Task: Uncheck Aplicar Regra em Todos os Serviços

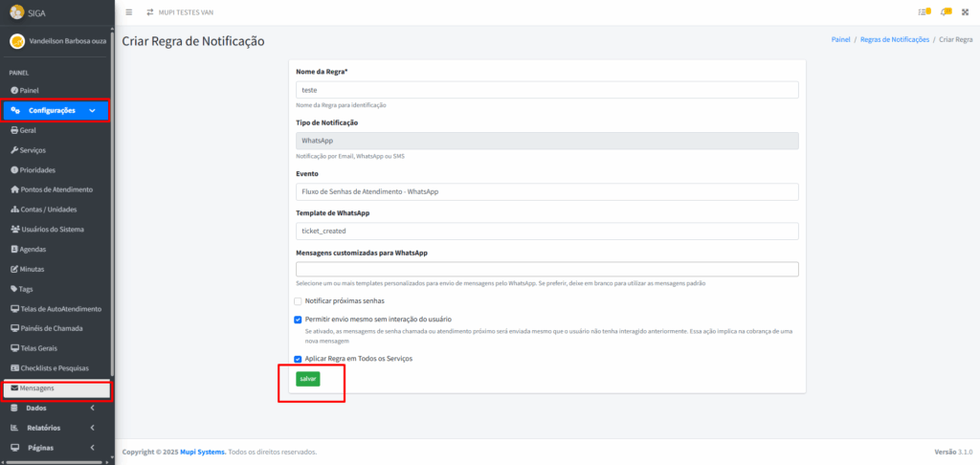Action: (x=298, y=359)
